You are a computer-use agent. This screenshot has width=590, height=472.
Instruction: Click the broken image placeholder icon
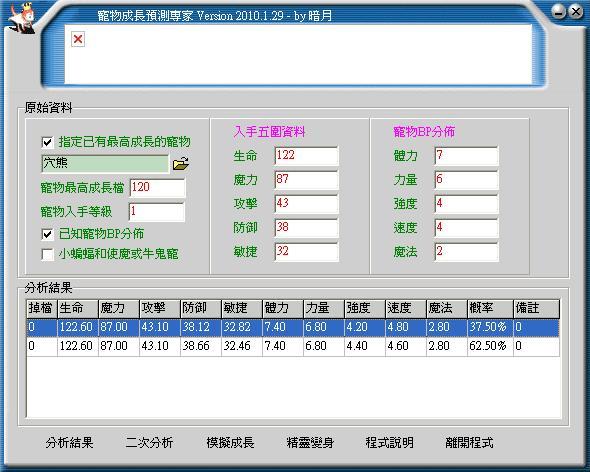78,39
